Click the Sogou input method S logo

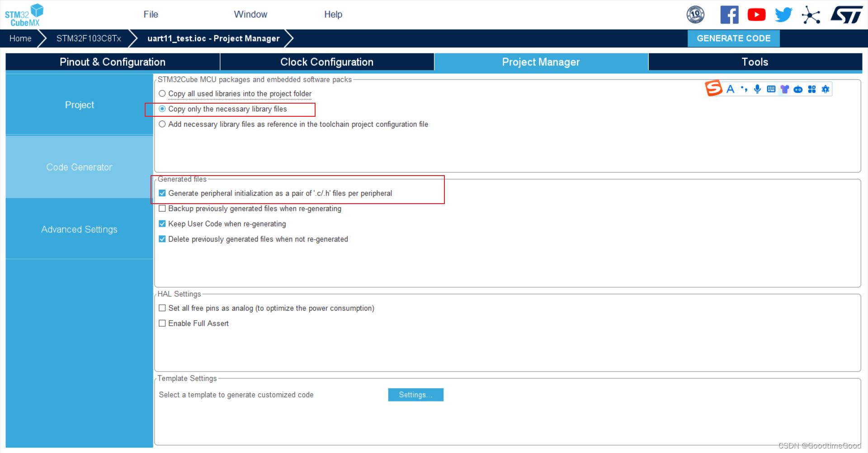point(714,88)
